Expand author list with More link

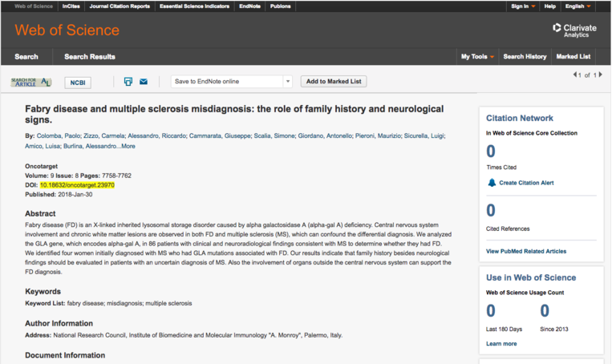click(128, 146)
